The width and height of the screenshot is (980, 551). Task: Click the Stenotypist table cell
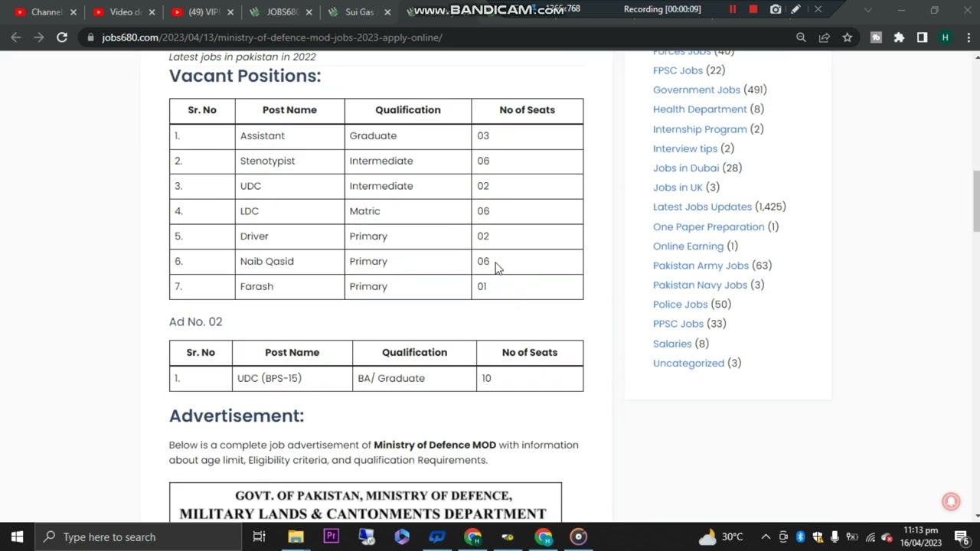click(x=289, y=161)
